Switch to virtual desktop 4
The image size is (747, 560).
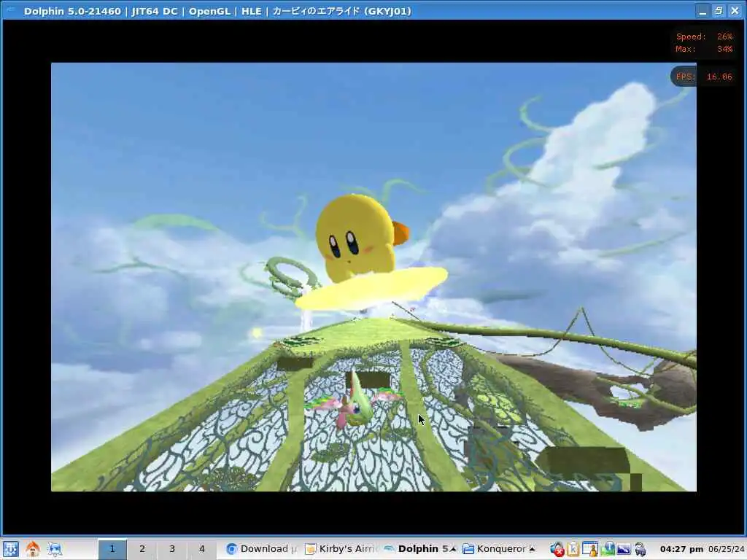pos(201,549)
